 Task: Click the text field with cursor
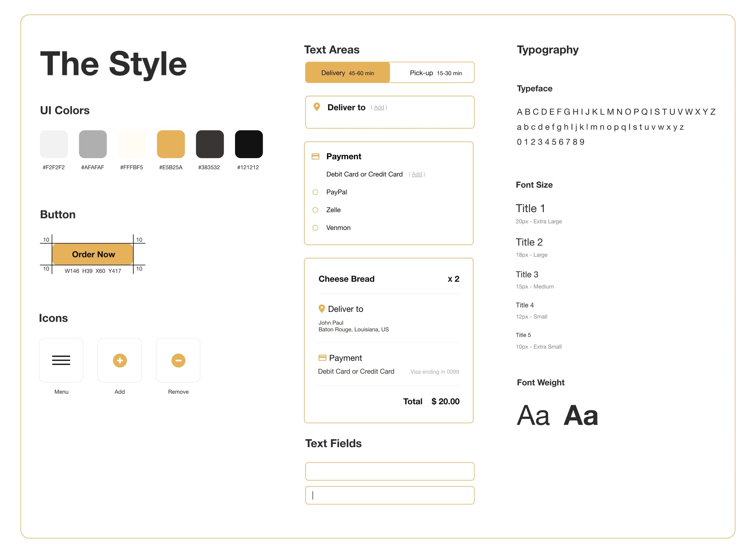click(x=389, y=495)
